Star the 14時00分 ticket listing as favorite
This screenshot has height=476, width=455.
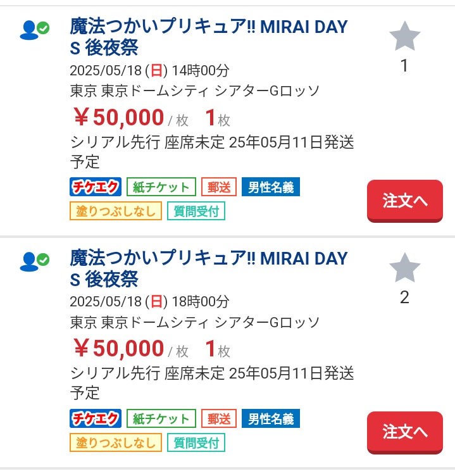point(404,36)
